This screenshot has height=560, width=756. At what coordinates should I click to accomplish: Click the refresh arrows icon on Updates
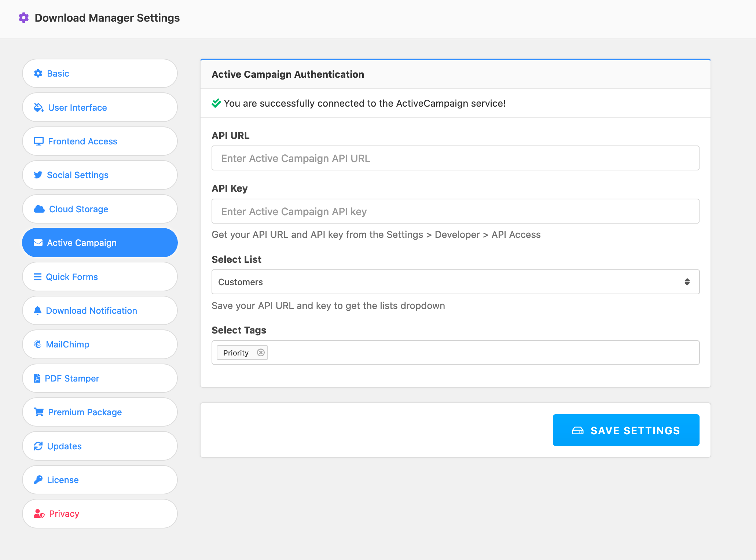pyautogui.click(x=38, y=446)
